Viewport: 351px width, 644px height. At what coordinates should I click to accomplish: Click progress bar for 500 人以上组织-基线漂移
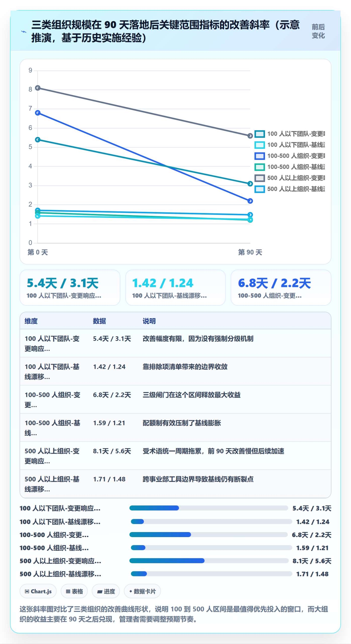212,574
